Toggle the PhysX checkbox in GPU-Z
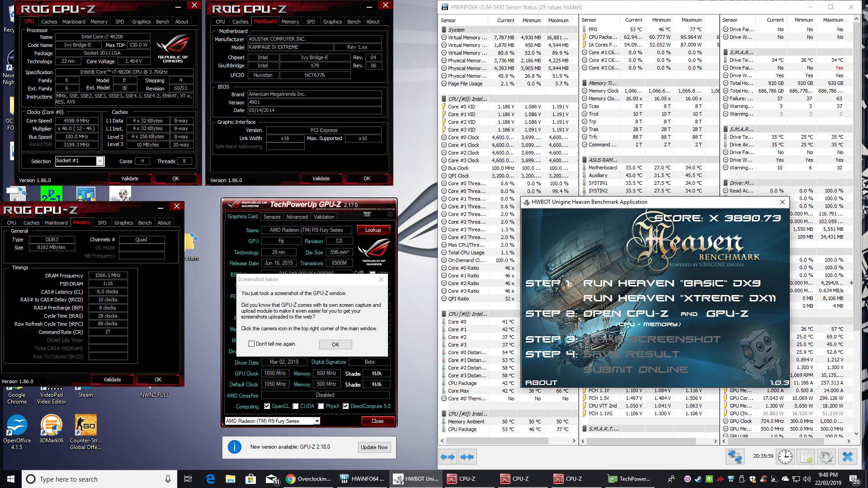The width and height of the screenshot is (868, 488). pyautogui.click(x=321, y=406)
